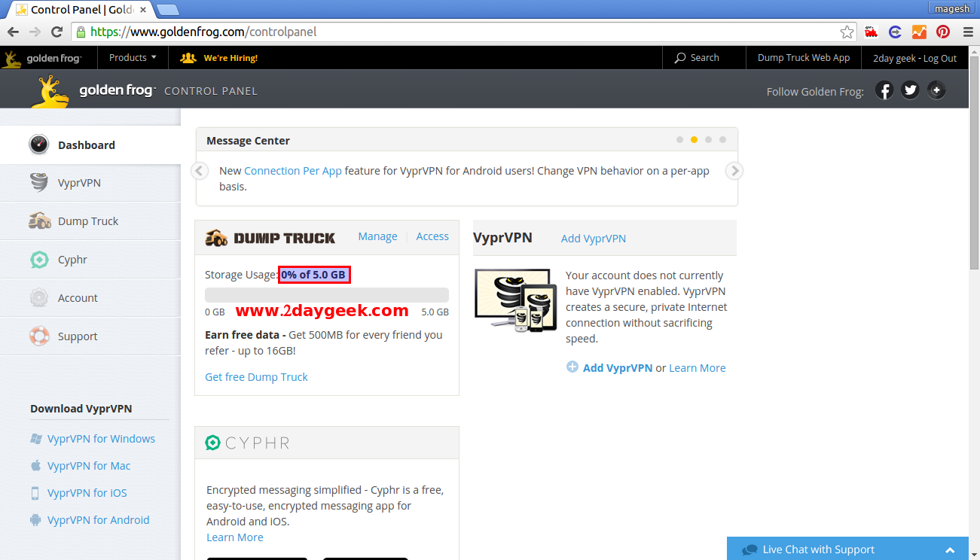Open Support section in sidebar
The width and height of the screenshot is (980, 560).
coord(90,336)
